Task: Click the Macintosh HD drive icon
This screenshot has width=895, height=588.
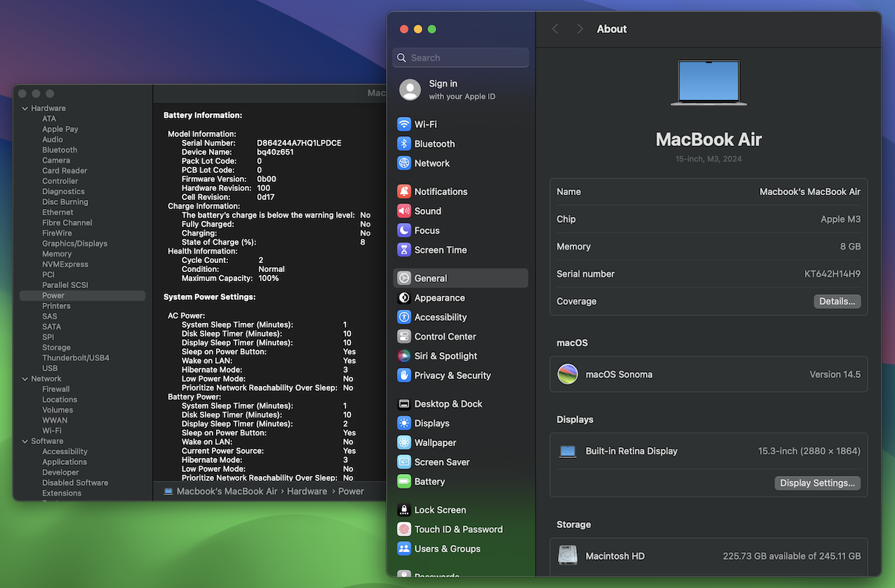Action: 568,556
